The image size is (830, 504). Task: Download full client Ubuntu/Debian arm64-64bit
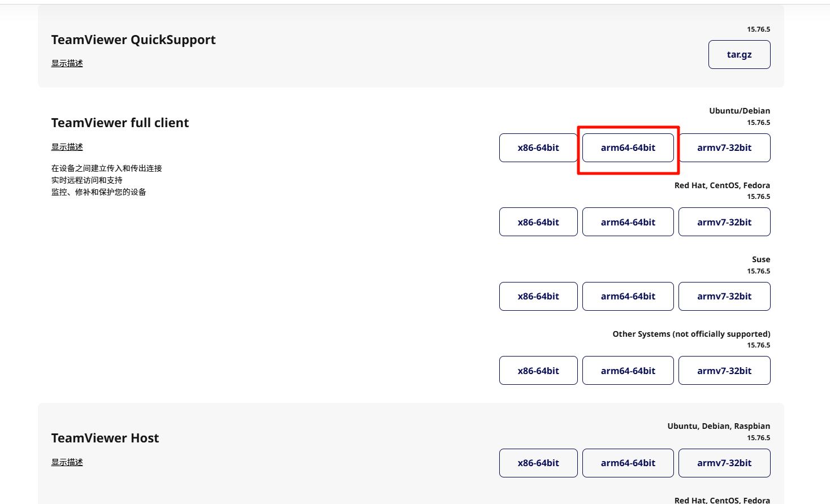coord(628,148)
